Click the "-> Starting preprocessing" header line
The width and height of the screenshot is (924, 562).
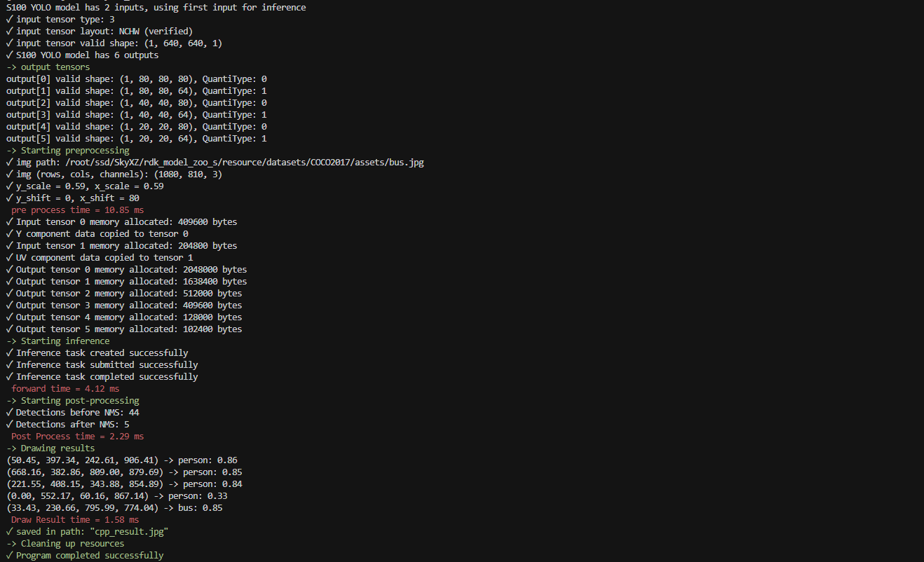(x=68, y=151)
